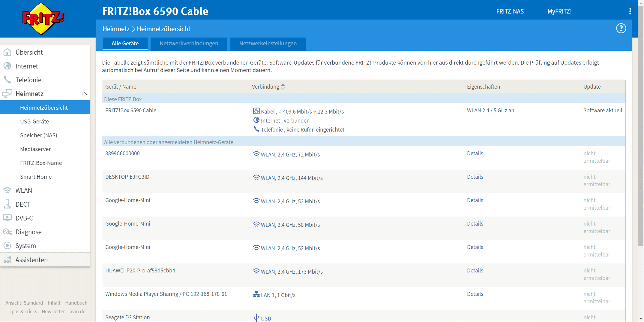The image size is (644, 322).
Task: Switch to the Netzwerkeinstellungen tab
Action: pyautogui.click(x=268, y=44)
